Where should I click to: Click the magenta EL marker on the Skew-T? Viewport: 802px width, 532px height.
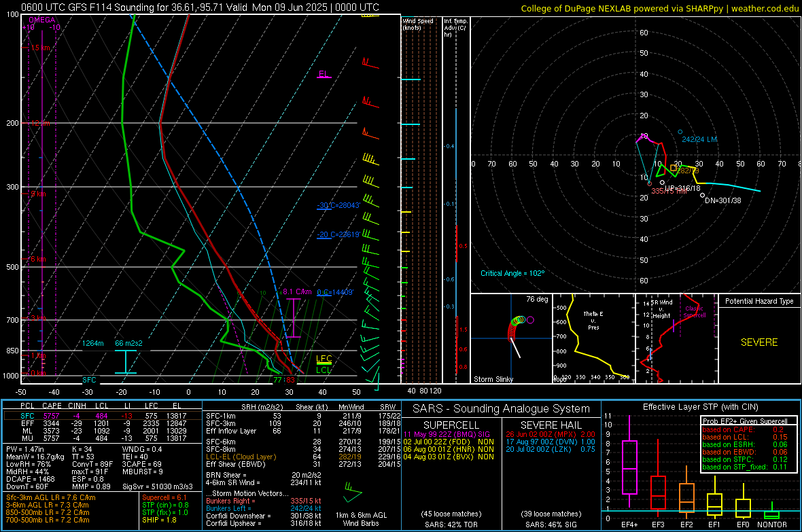click(x=324, y=75)
